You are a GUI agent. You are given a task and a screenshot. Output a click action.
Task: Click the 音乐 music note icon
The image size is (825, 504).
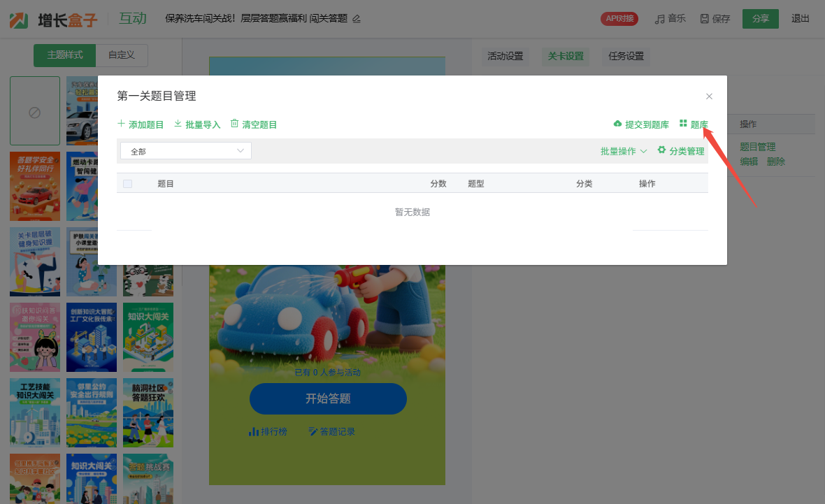[659, 19]
